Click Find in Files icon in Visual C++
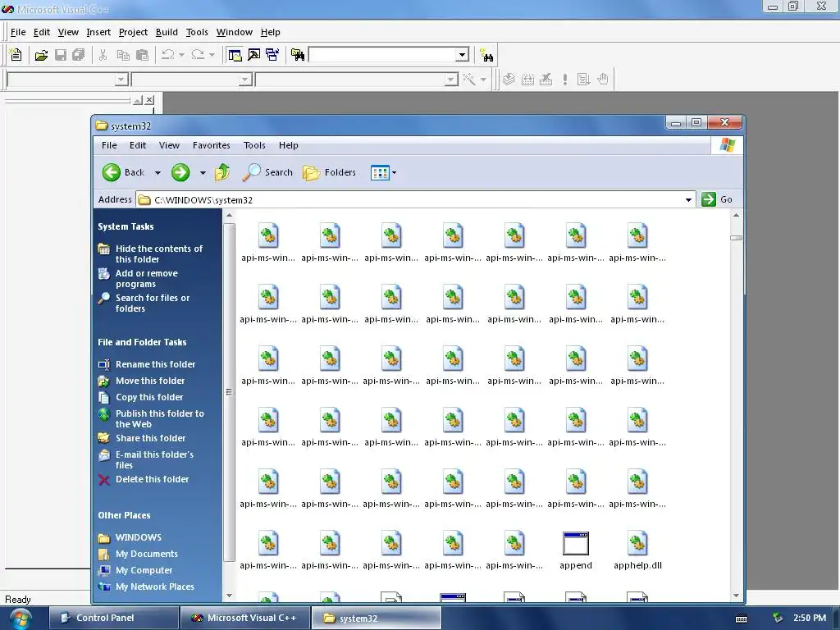 [x=298, y=55]
